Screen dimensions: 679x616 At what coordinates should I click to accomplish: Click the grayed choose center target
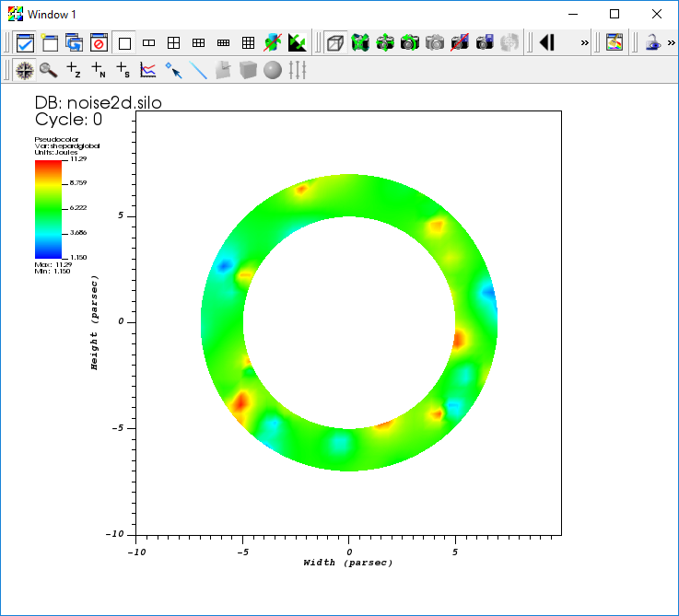point(509,43)
